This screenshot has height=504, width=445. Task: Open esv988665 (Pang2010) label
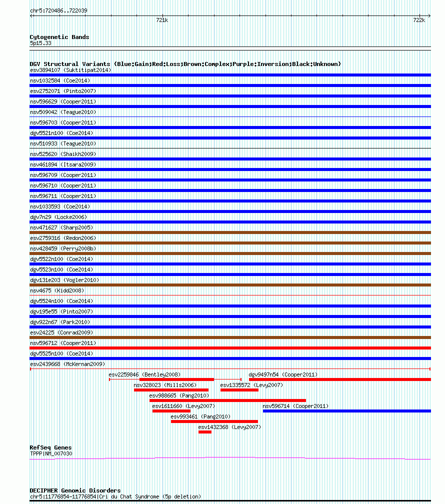click(x=179, y=395)
